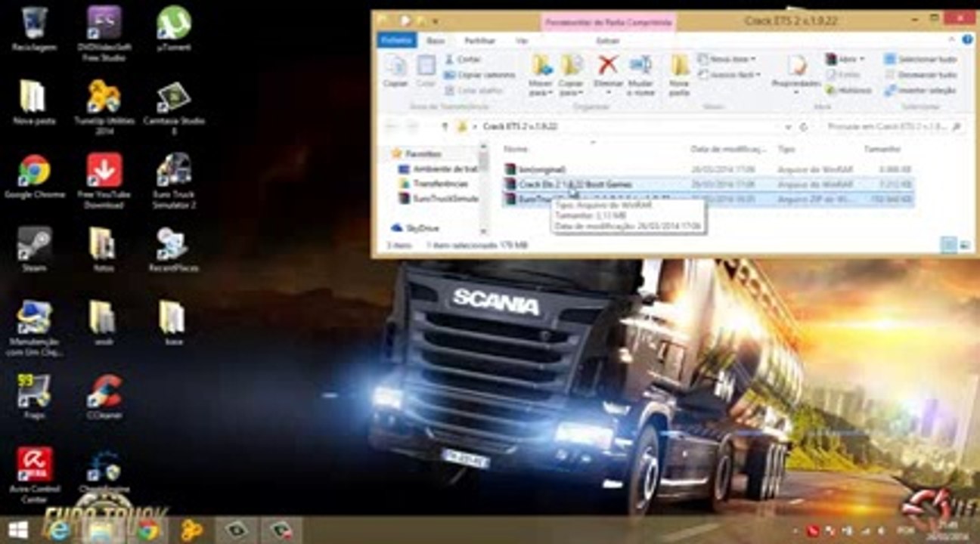
Task: Click the Colar paste icon in ribbon
Action: (x=426, y=73)
